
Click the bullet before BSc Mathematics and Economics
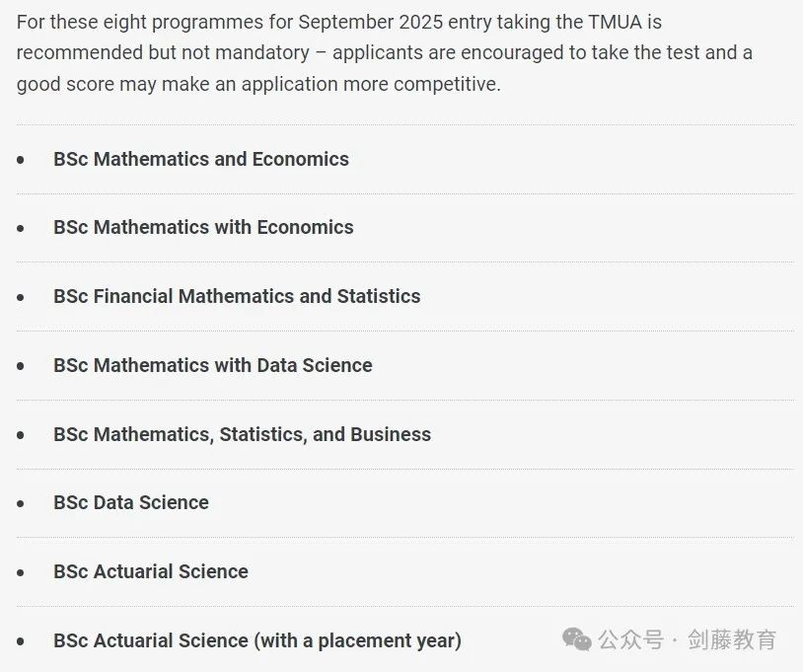(21, 160)
